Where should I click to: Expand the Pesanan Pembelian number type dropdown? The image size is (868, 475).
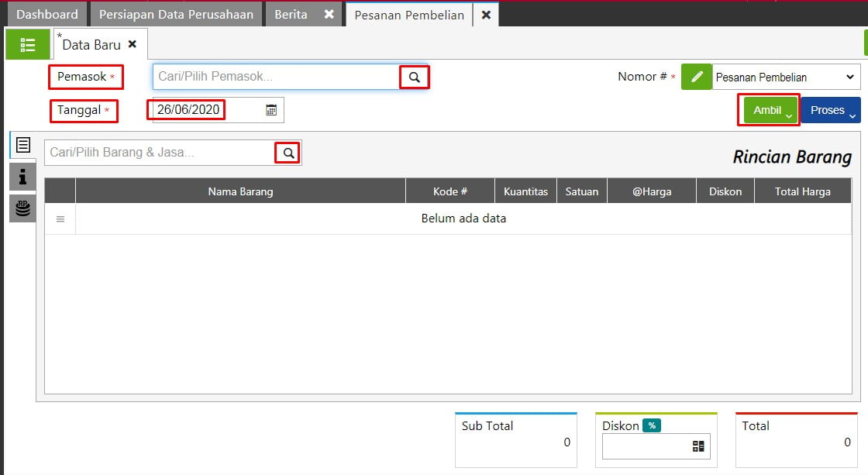tap(786, 77)
